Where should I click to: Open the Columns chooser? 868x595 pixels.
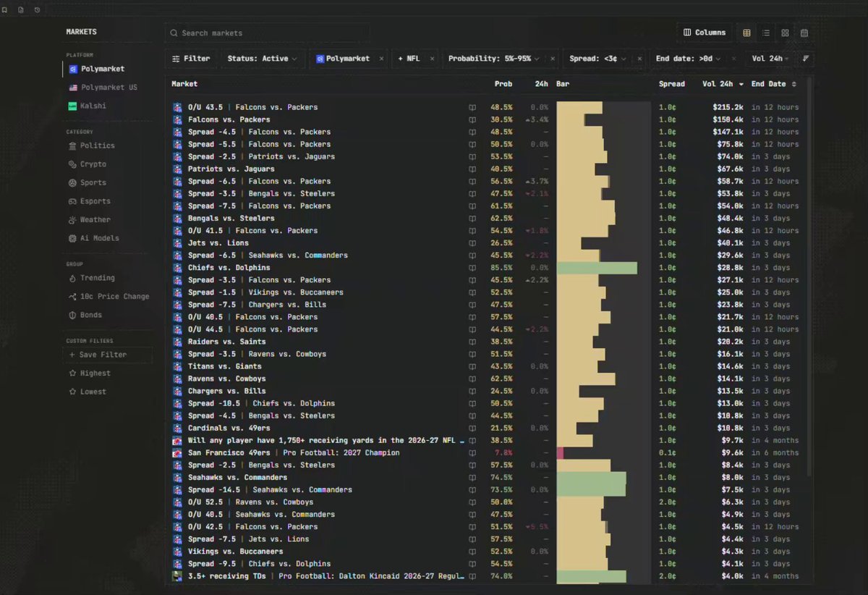click(x=705, y=33)
